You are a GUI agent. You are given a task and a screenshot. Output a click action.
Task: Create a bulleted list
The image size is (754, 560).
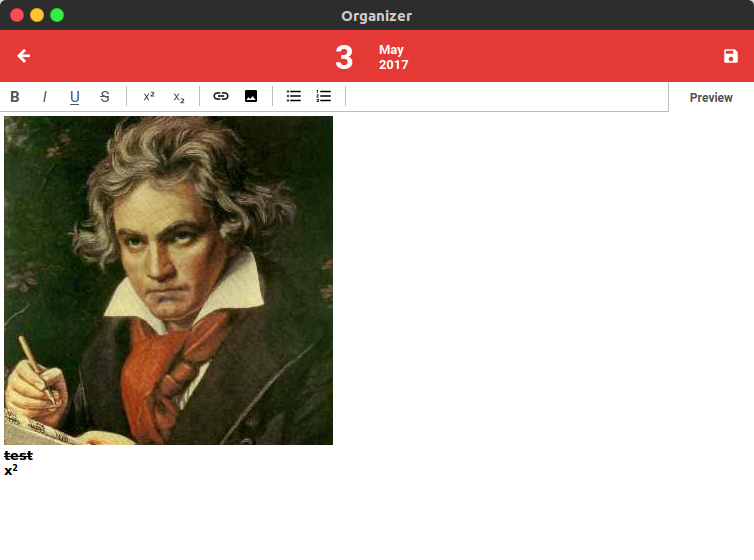coord(294,96)
